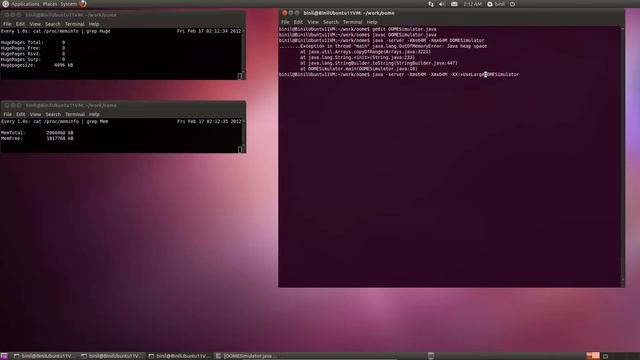The image size is (640, 360).
Task: Click the StringBuilder.toString stack trace line
Action: pyautogui.click(x=379, y=63)
